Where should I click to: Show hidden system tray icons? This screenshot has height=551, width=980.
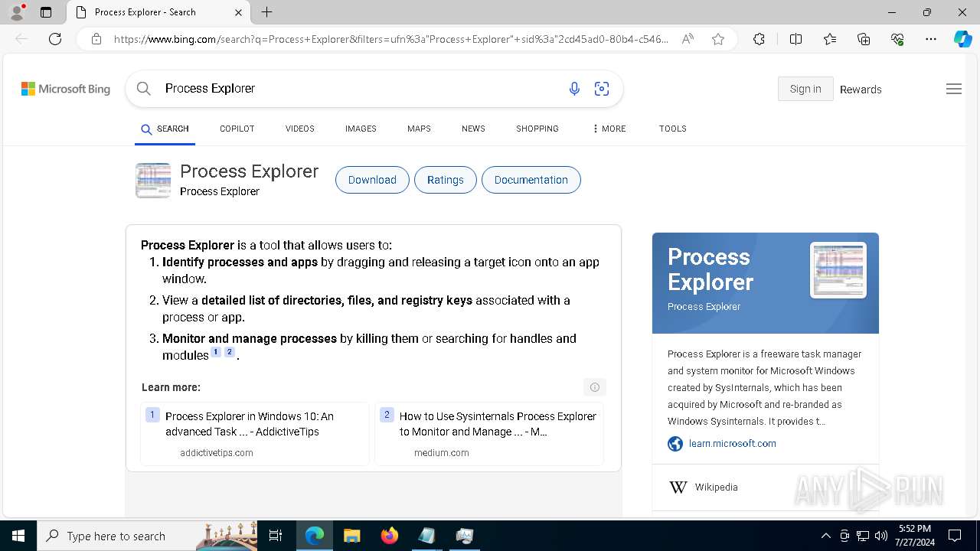tap(825, 536)
